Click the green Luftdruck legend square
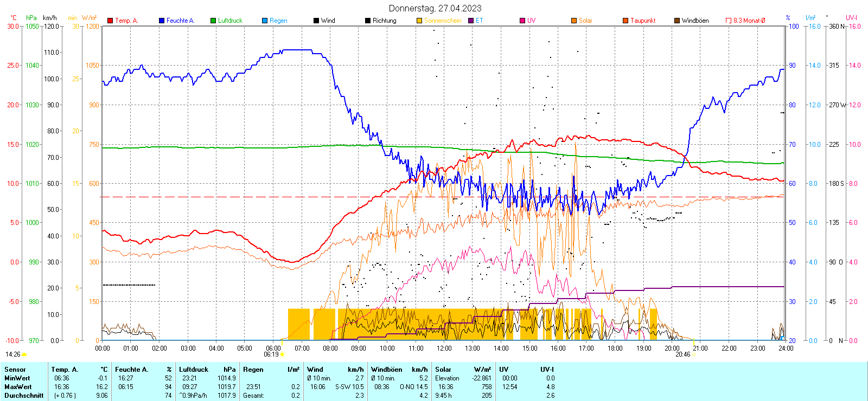 (x=213, y=21)
